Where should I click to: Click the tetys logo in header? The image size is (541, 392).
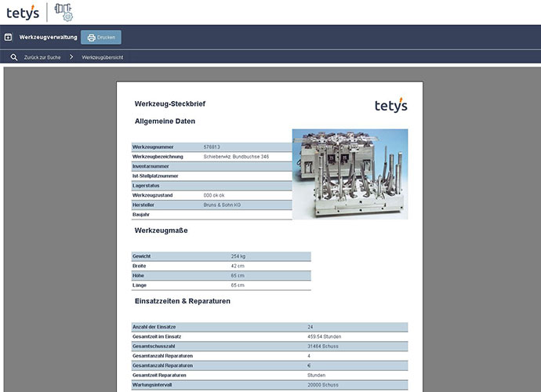click(x=23, y=13)
